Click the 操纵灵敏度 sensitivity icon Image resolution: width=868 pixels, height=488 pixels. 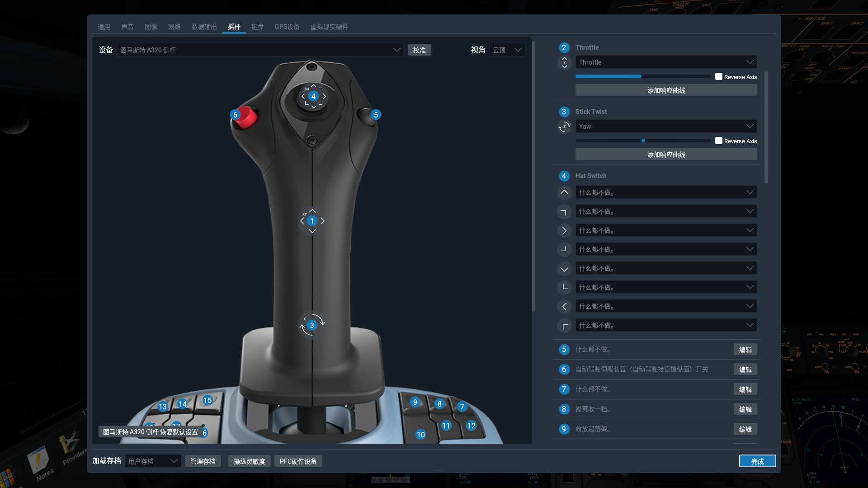250,460
